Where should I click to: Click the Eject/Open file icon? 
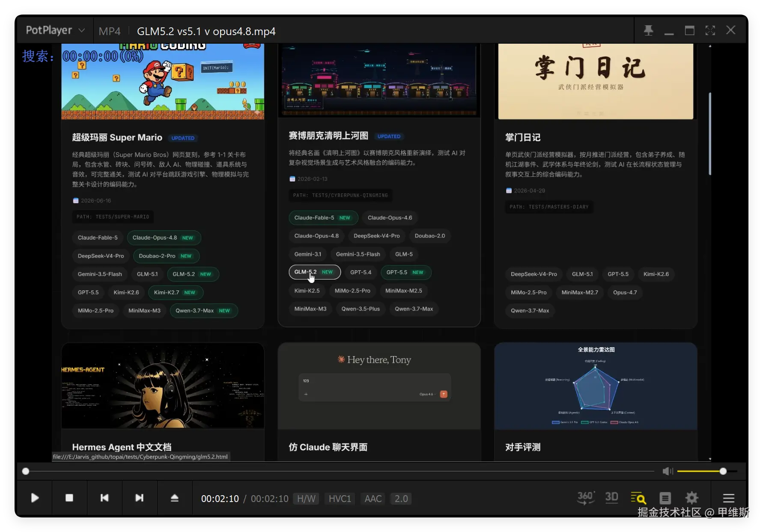click(x=175, y=498)
